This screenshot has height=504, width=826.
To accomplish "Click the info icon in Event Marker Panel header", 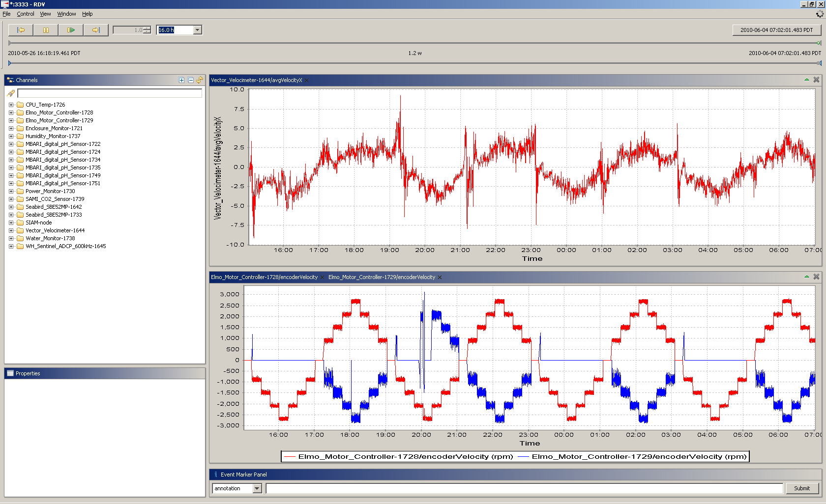I will tap(216, 475).
